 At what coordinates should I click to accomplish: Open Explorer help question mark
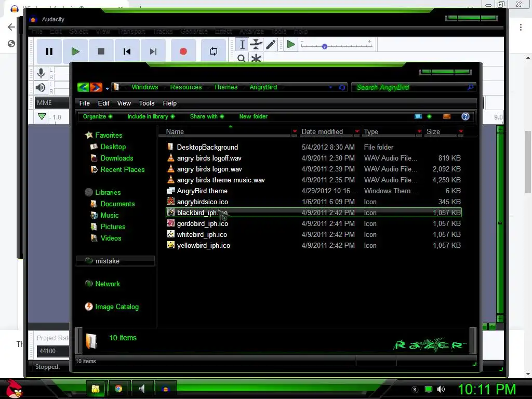pyautogui.click(x=465, y=116)
